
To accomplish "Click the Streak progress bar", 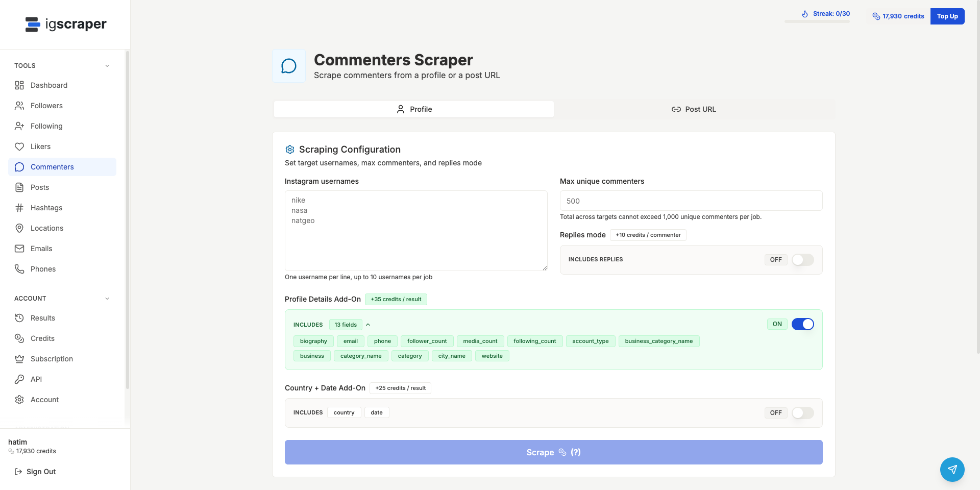I will click(817, 21).
